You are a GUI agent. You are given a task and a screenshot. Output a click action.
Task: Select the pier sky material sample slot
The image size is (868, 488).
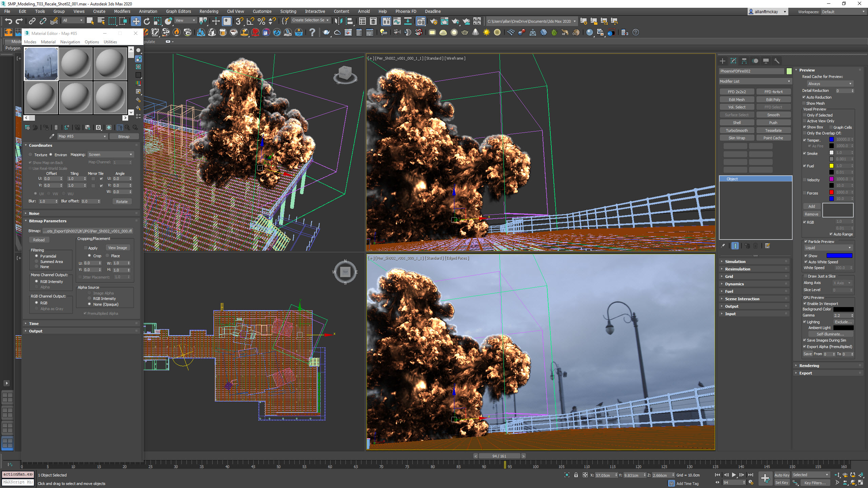(x=41, y=64)
